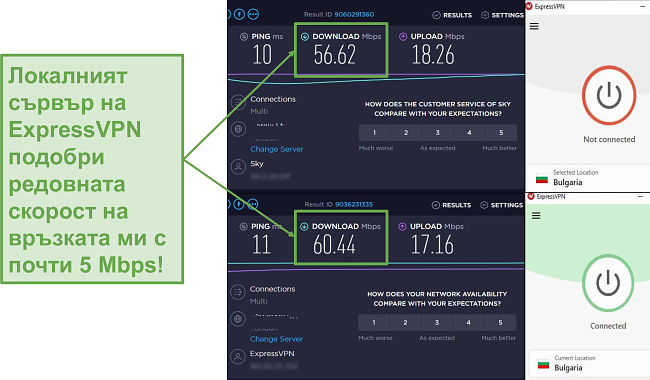Open Settings gear in bottom speedtest panel
650x380 pixels.
click(x=502, y=205)
